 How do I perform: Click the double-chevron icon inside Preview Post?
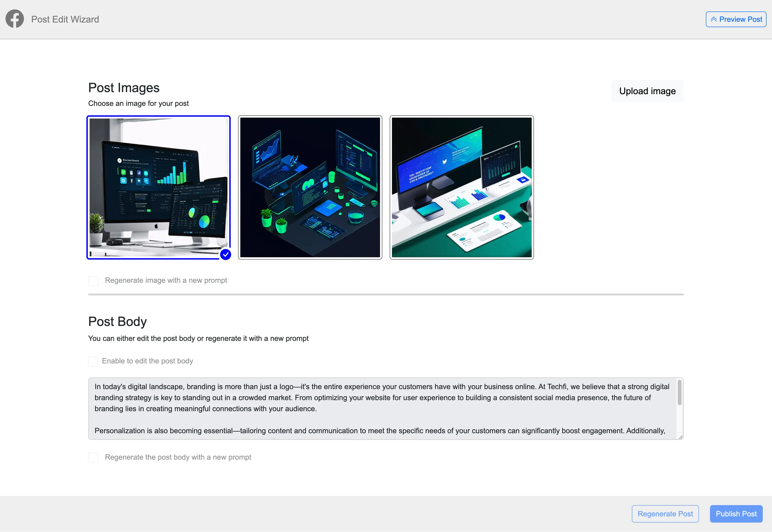coord(714,19)
